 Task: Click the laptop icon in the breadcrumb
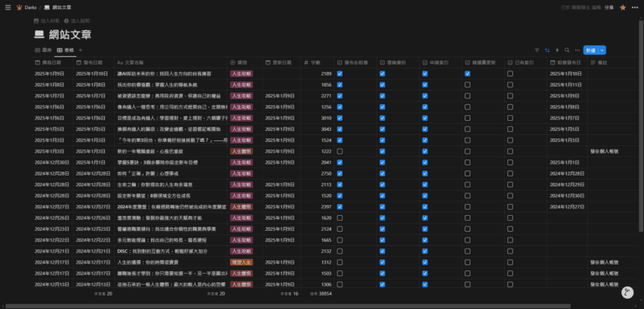click(x=47, y=8)
